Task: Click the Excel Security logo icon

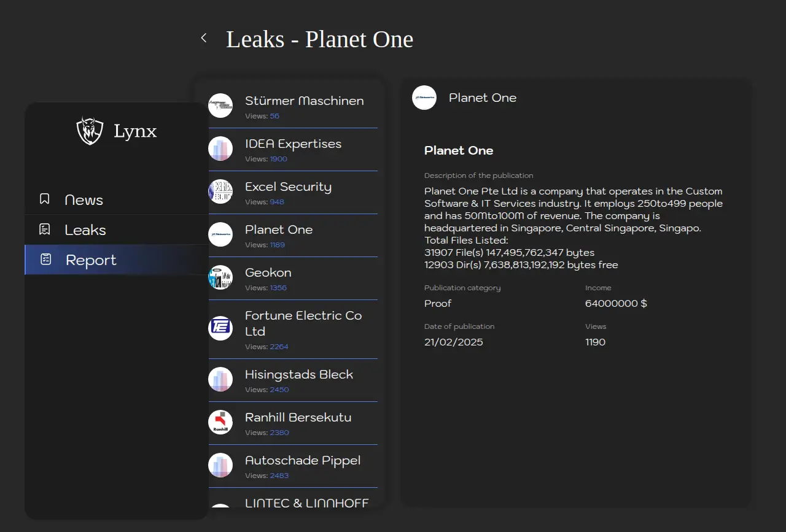Action: pos(220,191)
